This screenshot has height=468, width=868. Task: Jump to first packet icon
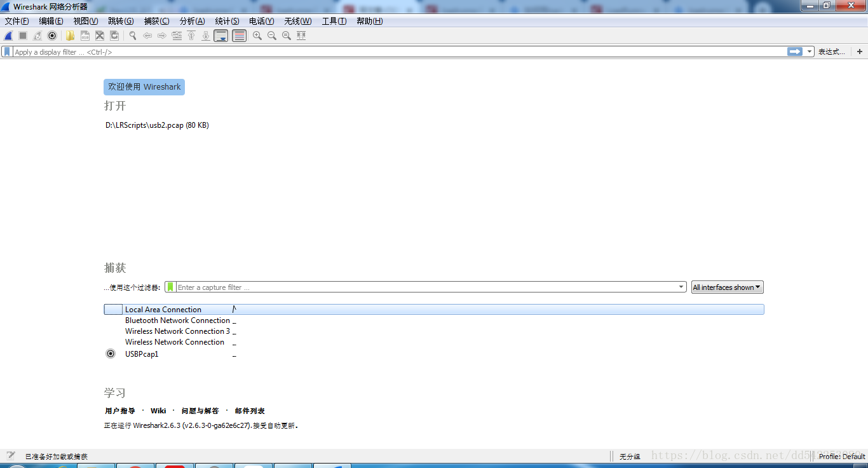point(191,36)
